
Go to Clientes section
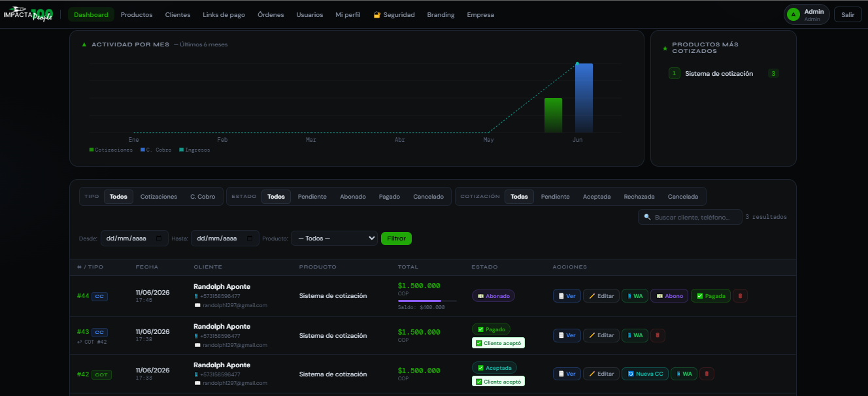178,14
